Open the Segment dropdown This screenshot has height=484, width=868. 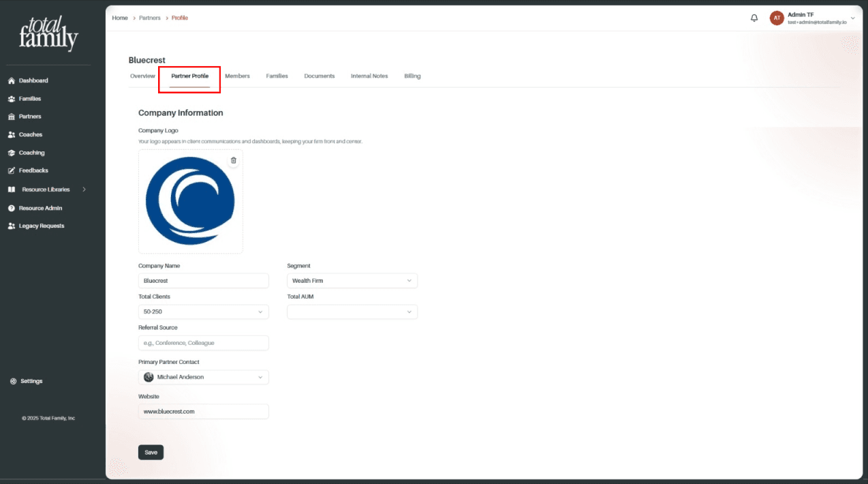click(x=352, y=281)
